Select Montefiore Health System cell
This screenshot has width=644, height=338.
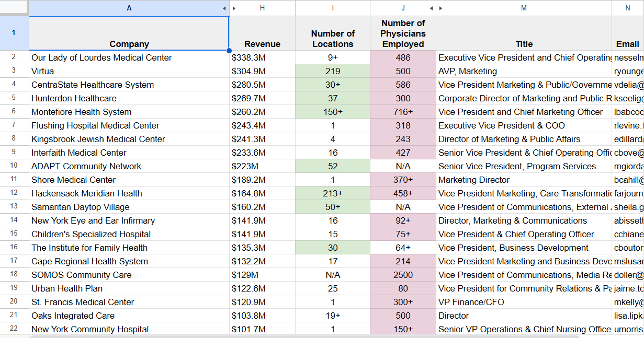[129, 112]
